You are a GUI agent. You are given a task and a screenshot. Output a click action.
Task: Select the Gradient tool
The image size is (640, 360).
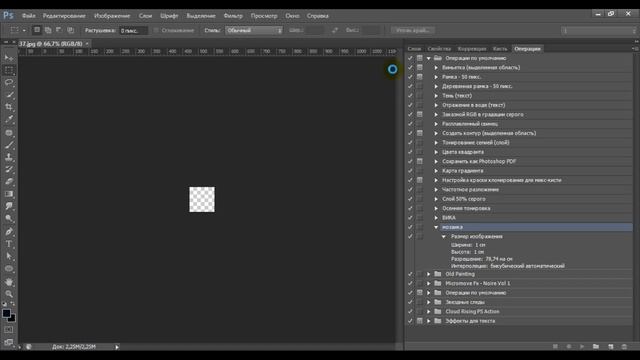tap(9, 194)
